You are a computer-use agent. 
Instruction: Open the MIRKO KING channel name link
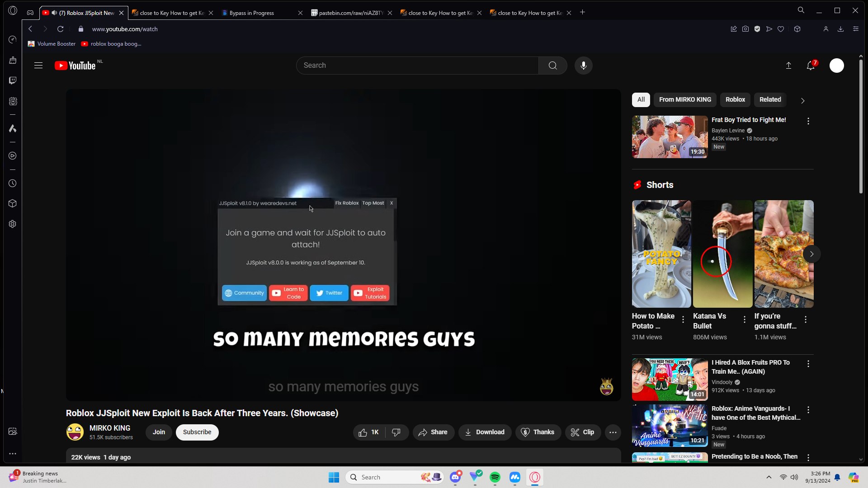110,428
